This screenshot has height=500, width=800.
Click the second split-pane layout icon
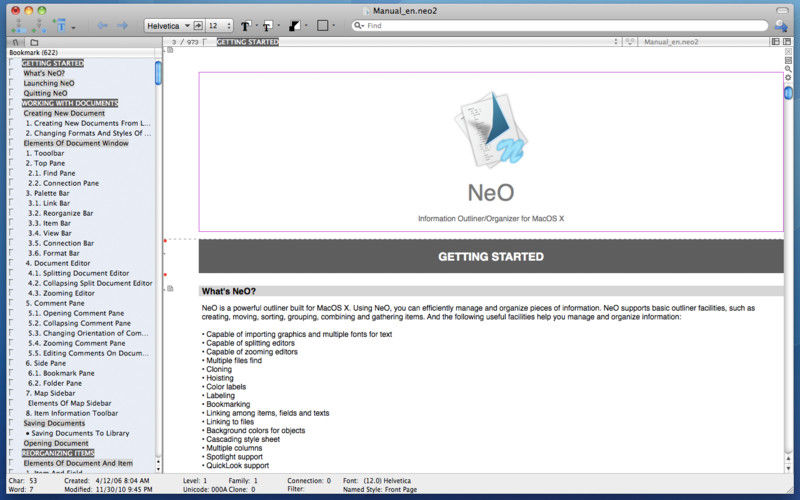pyautogui.click(x=787, y=42)
